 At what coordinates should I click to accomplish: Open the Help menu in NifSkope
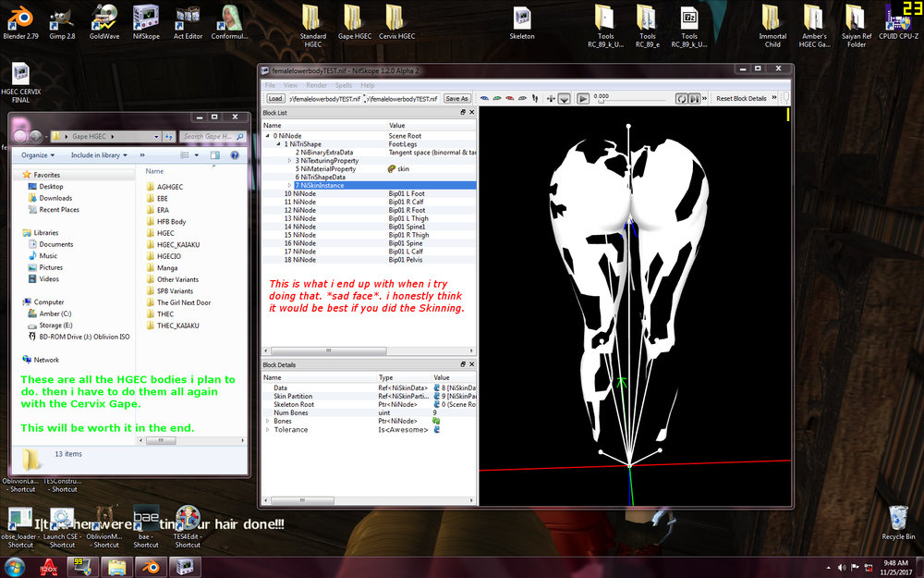367,85
